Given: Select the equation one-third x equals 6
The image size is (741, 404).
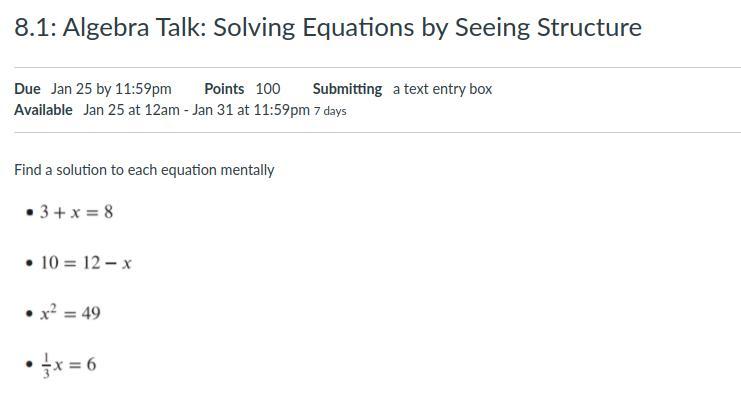Looking at the screenshot, I should (68, 364).
